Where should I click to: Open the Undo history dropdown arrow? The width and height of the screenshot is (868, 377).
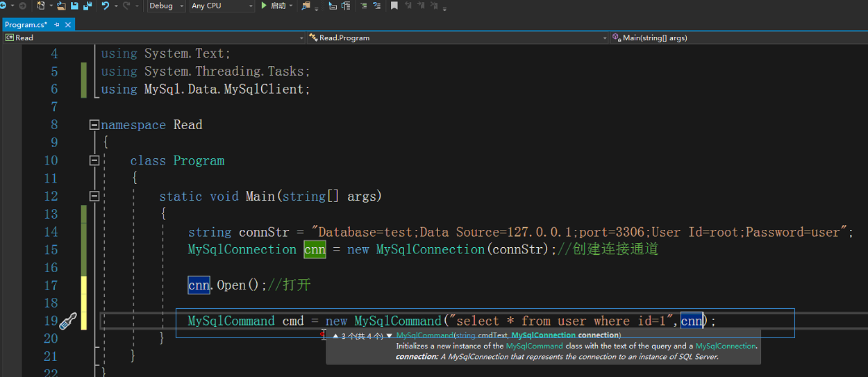[115, 6]
